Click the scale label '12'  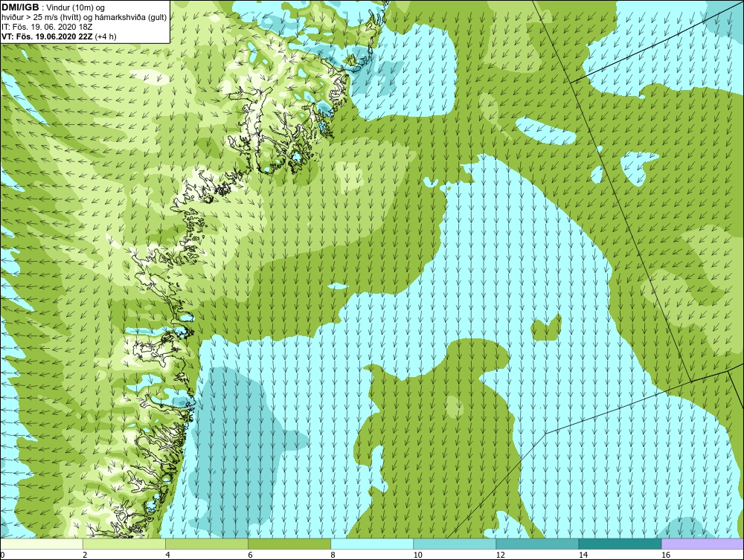(x=500, y=555)
